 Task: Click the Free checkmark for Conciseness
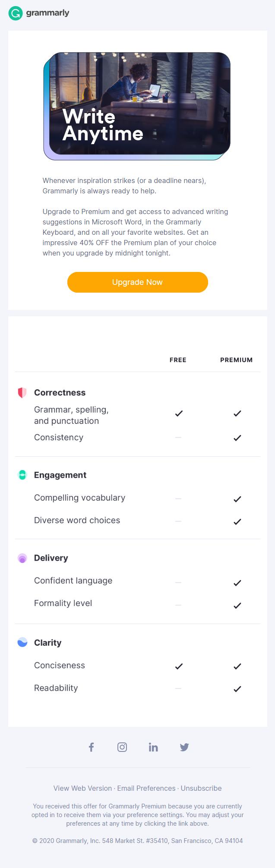pyautogui.click(x=178, y=666)
